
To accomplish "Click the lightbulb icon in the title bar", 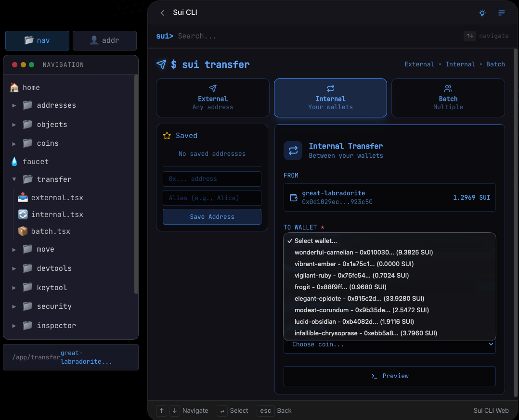I will point(482,13).
